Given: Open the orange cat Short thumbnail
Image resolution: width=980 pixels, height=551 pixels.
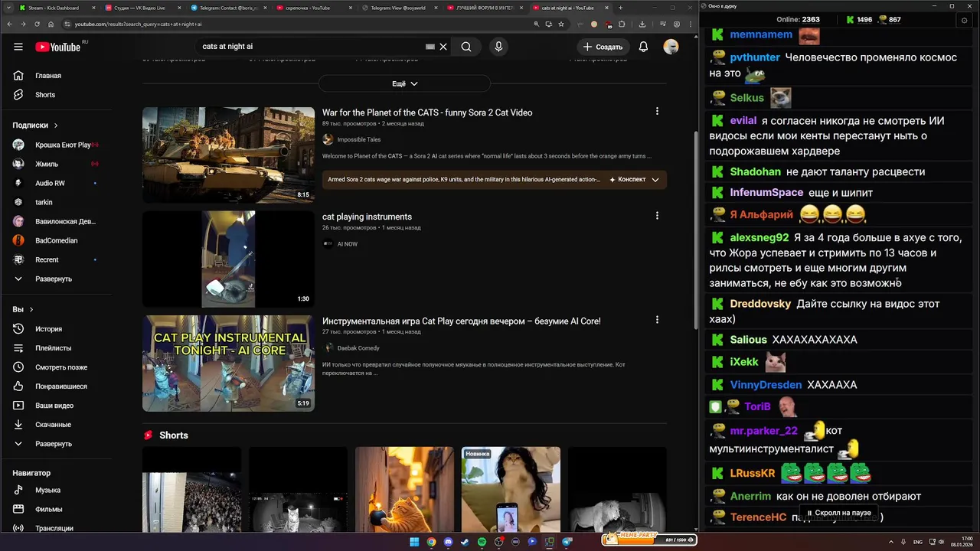Looking at the screenshot, I should click(404, 490).
